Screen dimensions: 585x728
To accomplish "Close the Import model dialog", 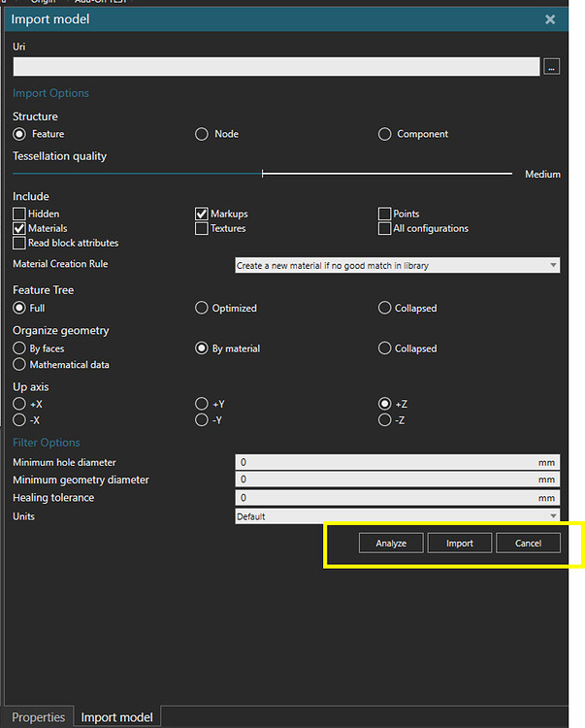I will [550, 19].
